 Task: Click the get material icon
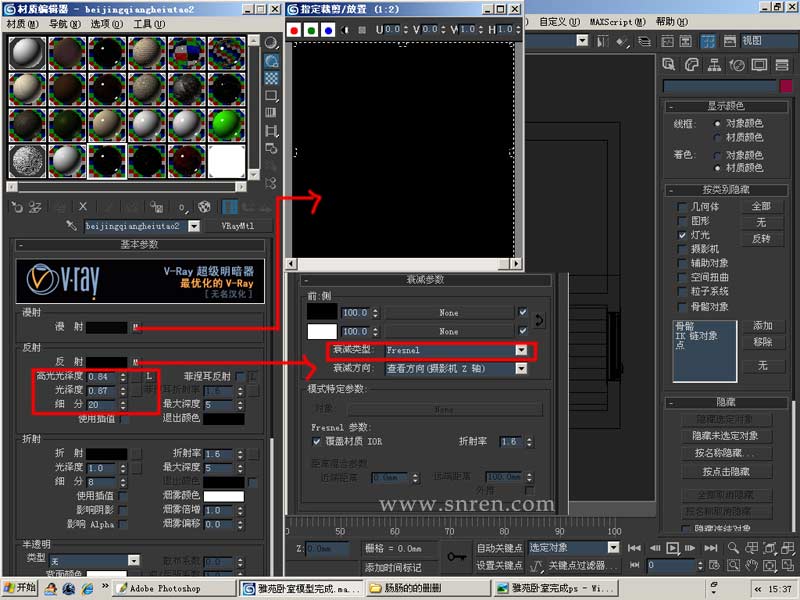pos(17,207)
